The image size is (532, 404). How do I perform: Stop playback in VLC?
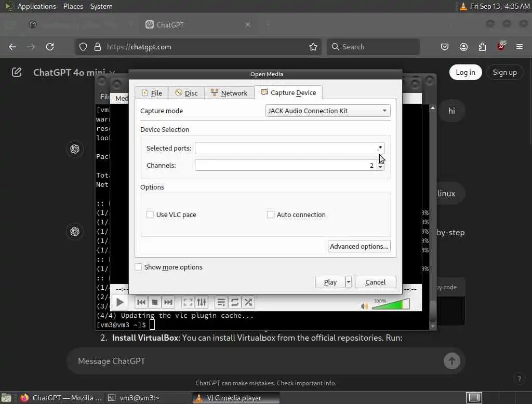[x=155, y=302]
